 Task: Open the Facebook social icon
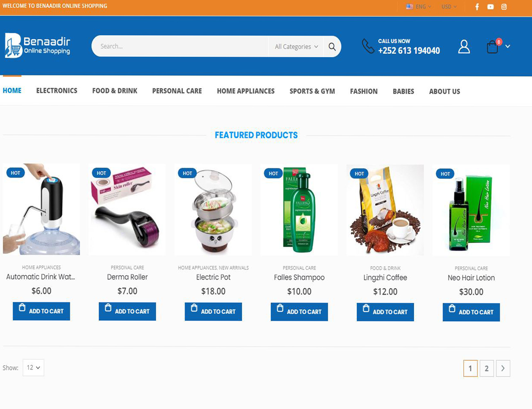(477, 7)
